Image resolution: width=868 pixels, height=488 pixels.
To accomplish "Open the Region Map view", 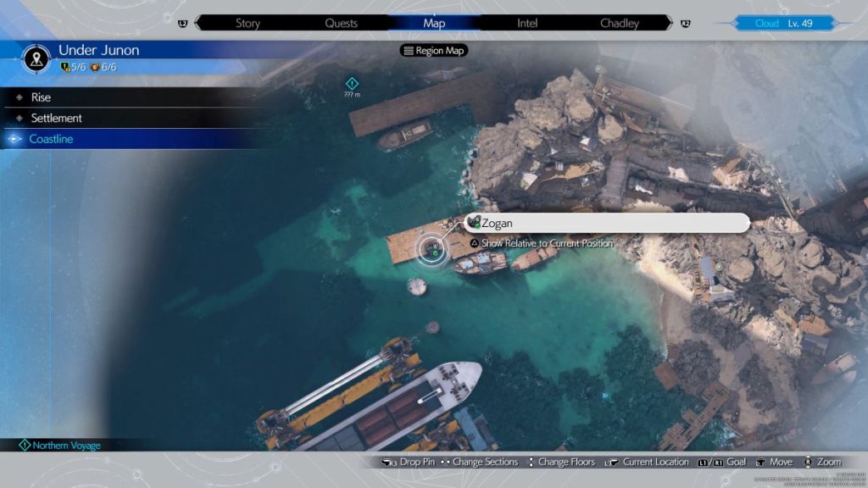I will tap(434, 51).
